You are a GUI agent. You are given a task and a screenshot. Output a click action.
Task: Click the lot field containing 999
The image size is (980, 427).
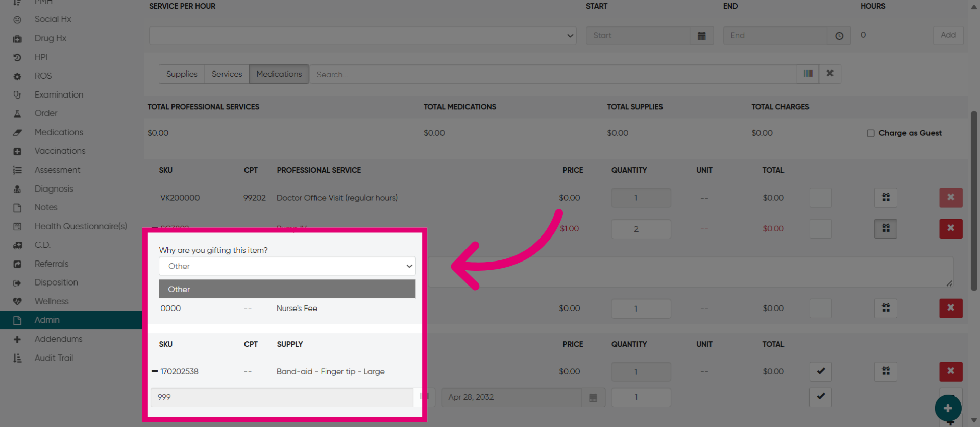click(x=282, y=397)
